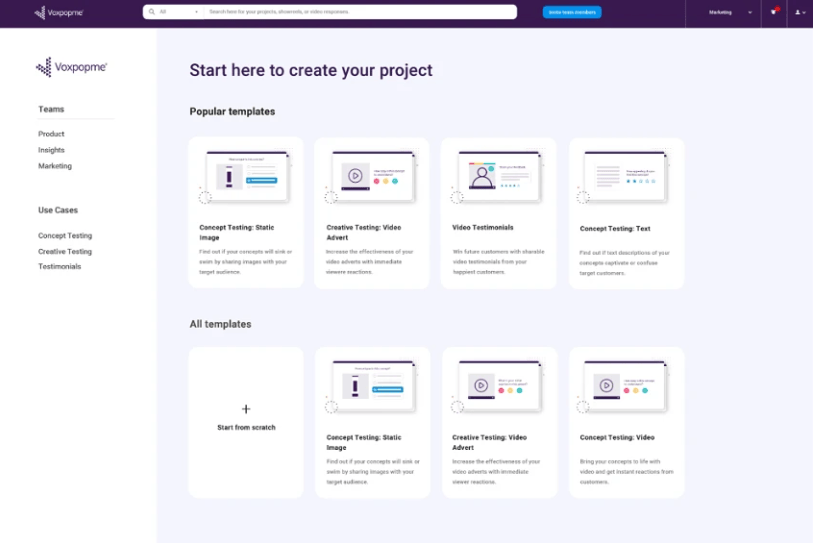Open the 'All' search filter dropdown

(x=178, y=11)
